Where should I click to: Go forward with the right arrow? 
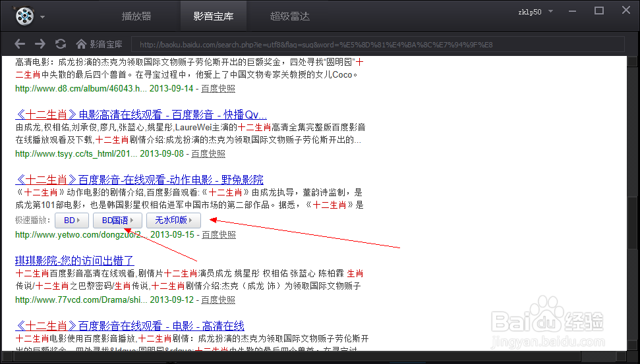(x=40, y=43)
